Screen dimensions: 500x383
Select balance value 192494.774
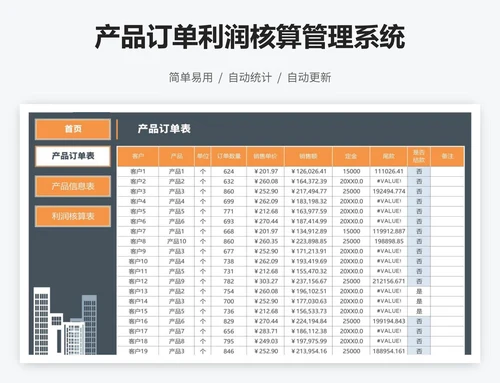tap(389, 191)
